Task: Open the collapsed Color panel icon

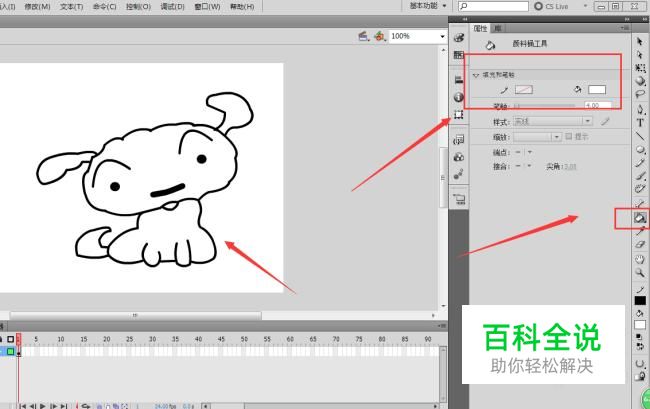Action: click(x=458, y=37)
